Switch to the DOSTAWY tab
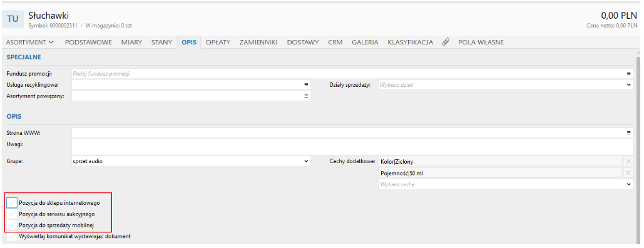 coord(303,42)
